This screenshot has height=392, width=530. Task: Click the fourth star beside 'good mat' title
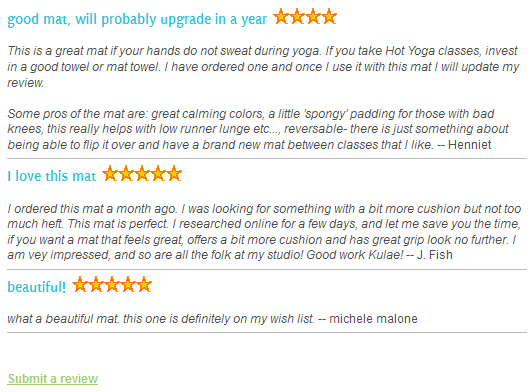point(329,16)
